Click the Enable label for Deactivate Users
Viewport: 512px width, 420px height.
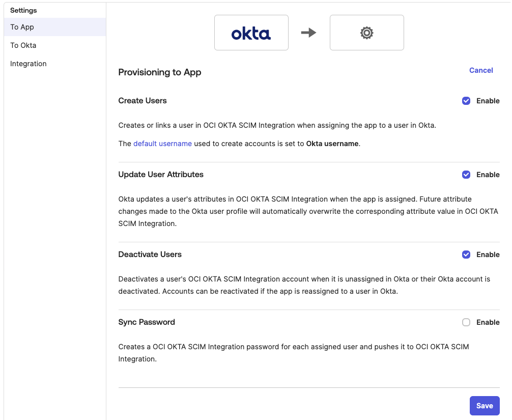point(488,255)
